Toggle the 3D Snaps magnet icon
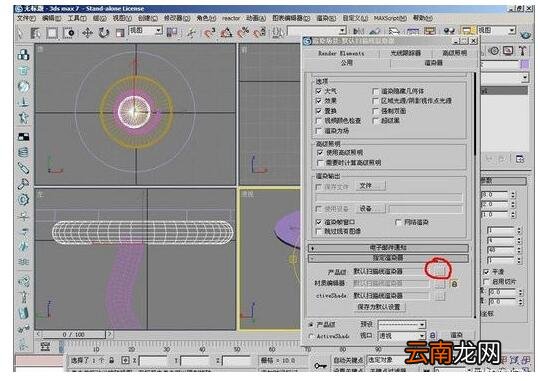538x381 pixels. (x=209, y=33)
